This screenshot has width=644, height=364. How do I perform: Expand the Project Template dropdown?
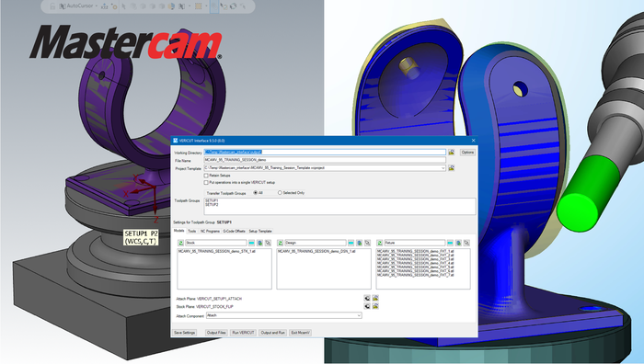pyautogui.click(x=443, y=168)
